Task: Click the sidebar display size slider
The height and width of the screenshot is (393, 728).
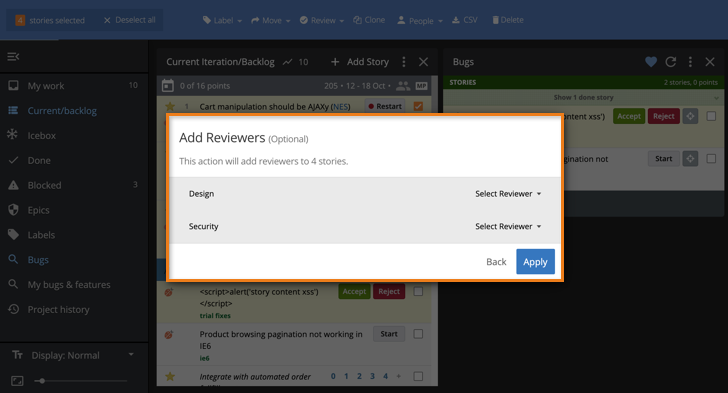Action: coord(81,381)
